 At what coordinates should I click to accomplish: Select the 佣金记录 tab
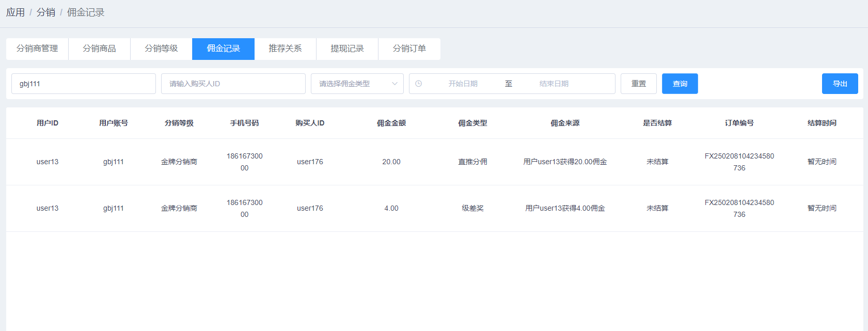tap(223, 49)
